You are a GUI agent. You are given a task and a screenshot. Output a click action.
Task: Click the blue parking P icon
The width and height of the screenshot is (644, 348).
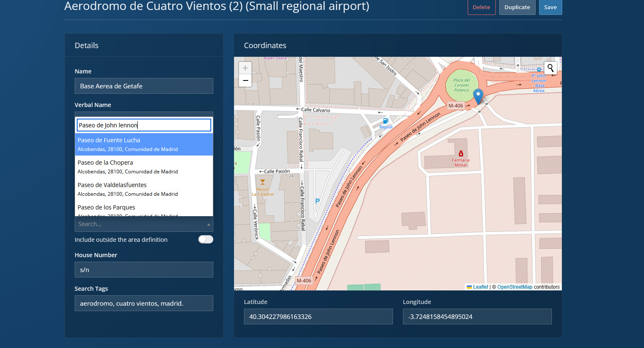click(317, 201)
